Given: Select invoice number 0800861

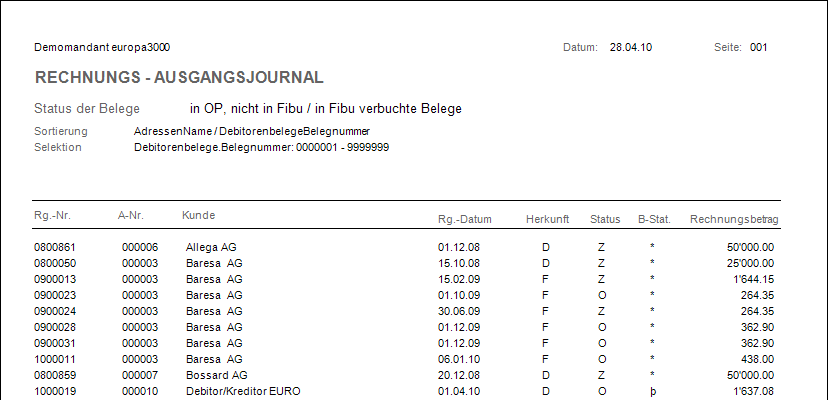Looking at the screenshot, I should tap(55, 247).
